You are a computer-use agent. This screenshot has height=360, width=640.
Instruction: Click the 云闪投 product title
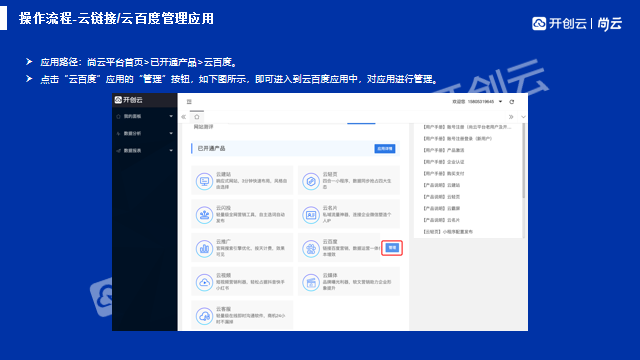point(223,208)
